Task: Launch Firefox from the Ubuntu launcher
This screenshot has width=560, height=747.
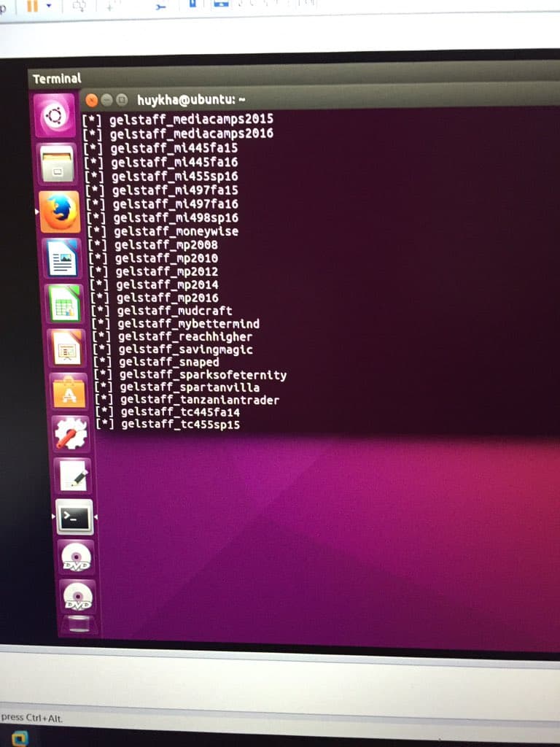Action: pyautogui.click(x=60, y=212)
